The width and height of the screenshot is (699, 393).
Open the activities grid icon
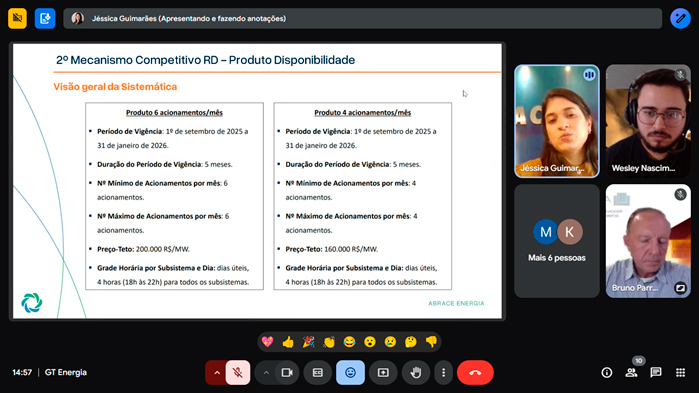click(680, 373)
